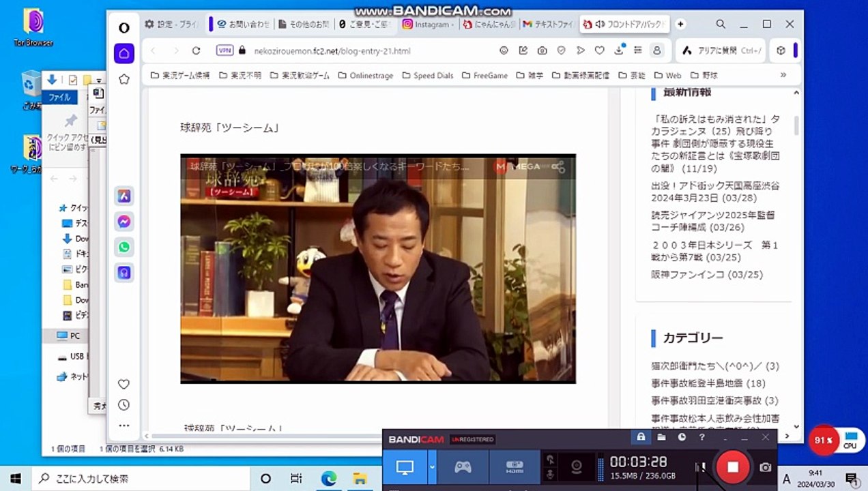This screenshot has width=868, height=491.
Task: Open history clock icon in Opera sidebar
Action: [x=124, y=405]
